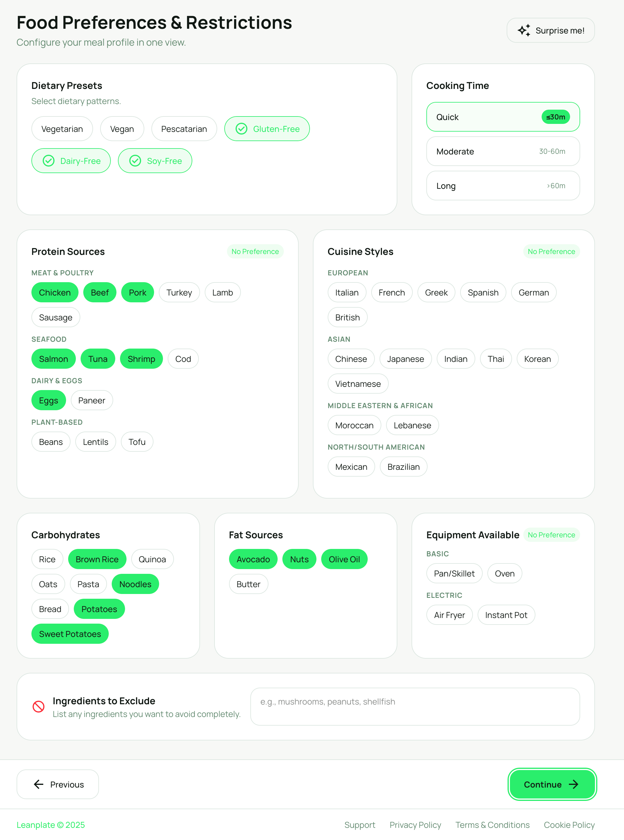The image size is (624, 840).
Task: Enable the Tofu plant-based protein
Action: pos(137,442)
